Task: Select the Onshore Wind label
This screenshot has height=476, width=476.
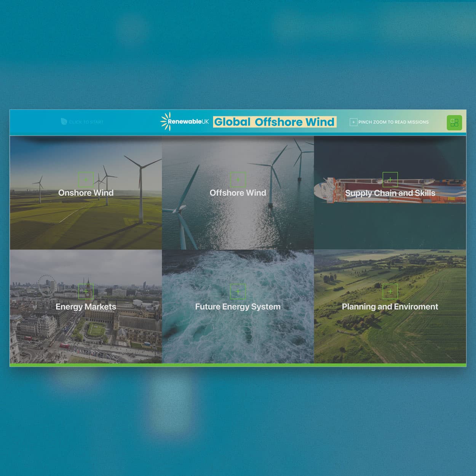Action: (86, 193)
